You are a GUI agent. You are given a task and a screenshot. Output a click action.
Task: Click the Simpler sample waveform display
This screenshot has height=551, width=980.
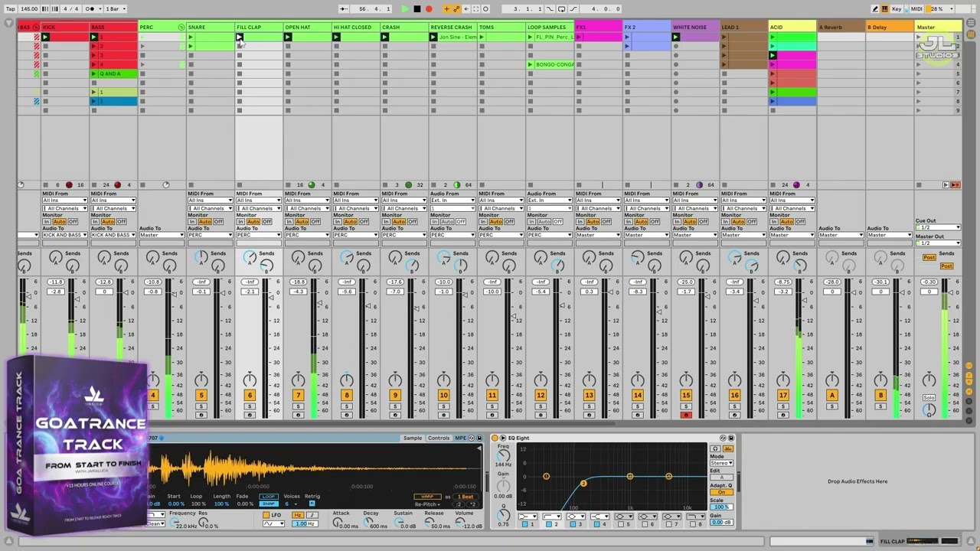pos(314,467)
